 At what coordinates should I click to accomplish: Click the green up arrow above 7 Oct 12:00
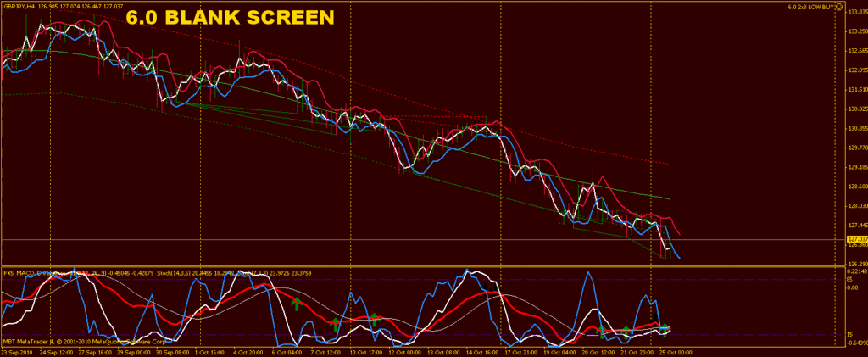click(x=335, y=324)
